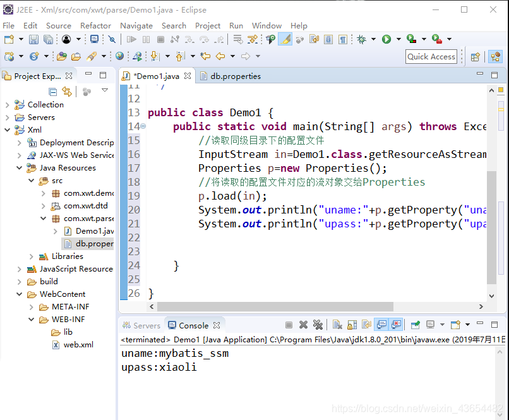The width and height of the screenshot is (509, 420).
Task: Switch to Java EE perspective icon
Action: 495,57
